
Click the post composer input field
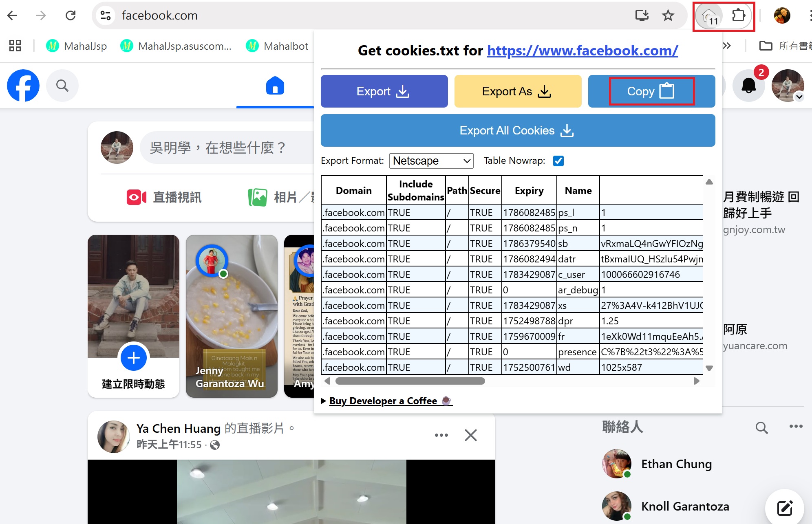(x=227, y=148)
